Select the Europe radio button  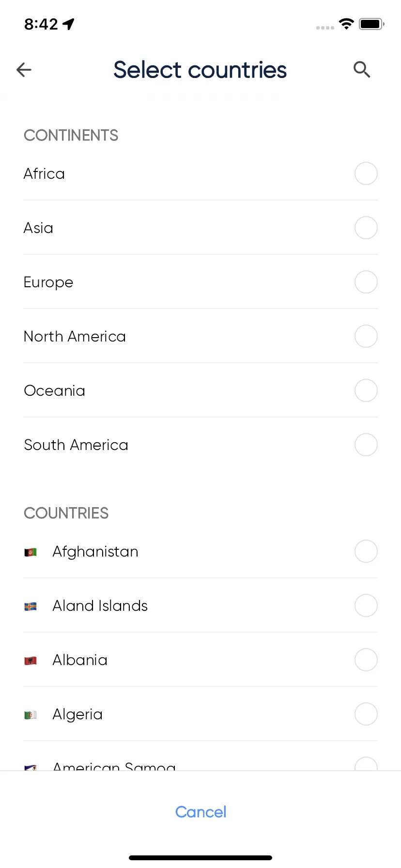point(366,282)
